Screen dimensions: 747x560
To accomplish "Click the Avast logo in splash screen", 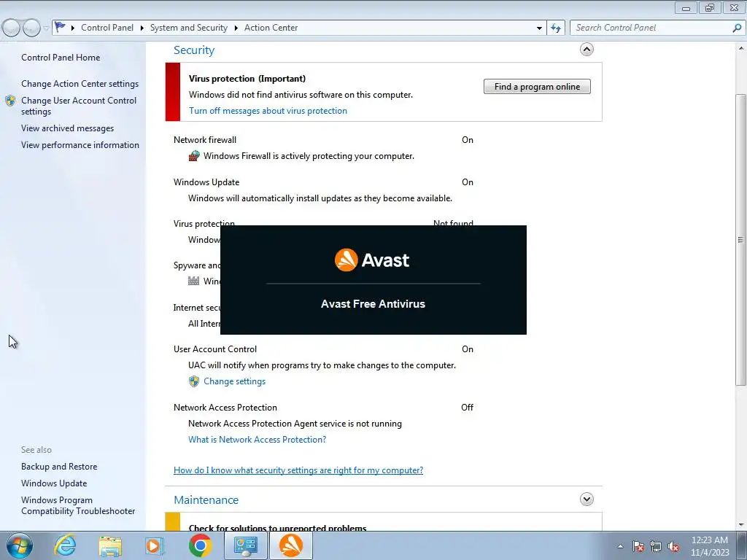I will click(x=372, y=260).
